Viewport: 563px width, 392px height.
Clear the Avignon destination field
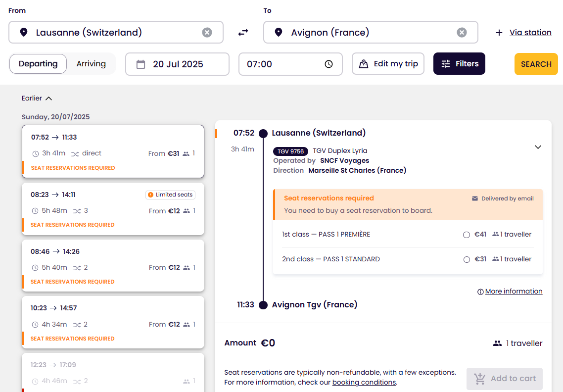(x=462, y=32)
